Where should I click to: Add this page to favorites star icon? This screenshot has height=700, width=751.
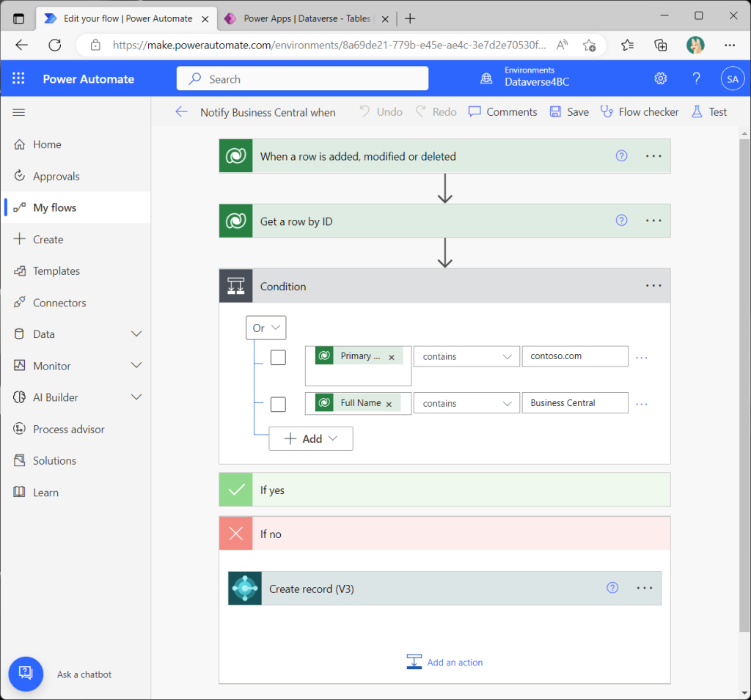[x=589, y=45]
